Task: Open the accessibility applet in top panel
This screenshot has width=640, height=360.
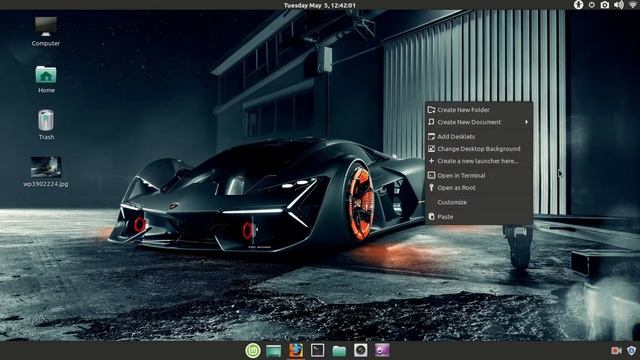Action: (578, 5)
